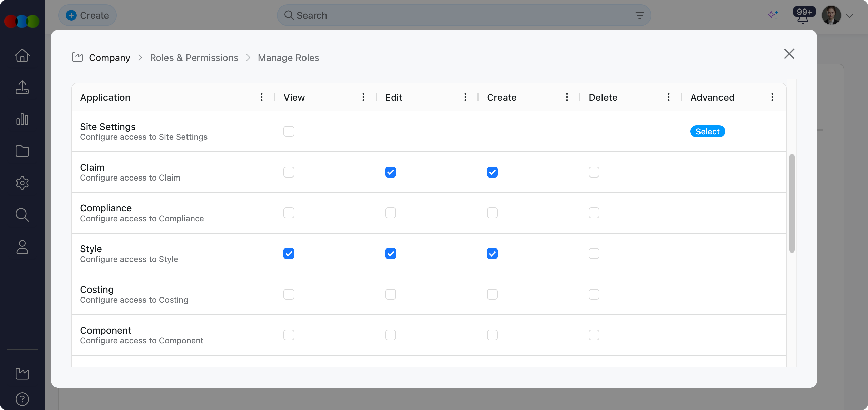Enable View access for Compliance
Viewport: 868px width, 410px height.
click(x=289, y=213)
